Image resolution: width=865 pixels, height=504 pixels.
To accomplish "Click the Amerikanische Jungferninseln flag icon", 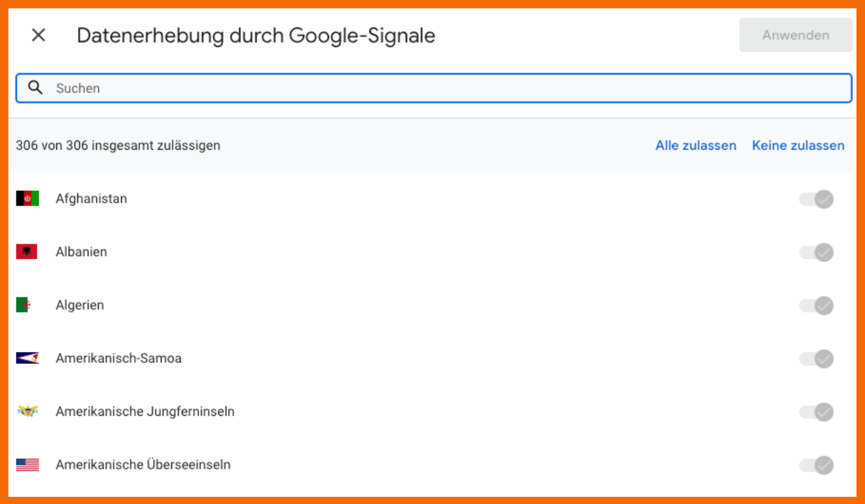I will coord(26,412).
